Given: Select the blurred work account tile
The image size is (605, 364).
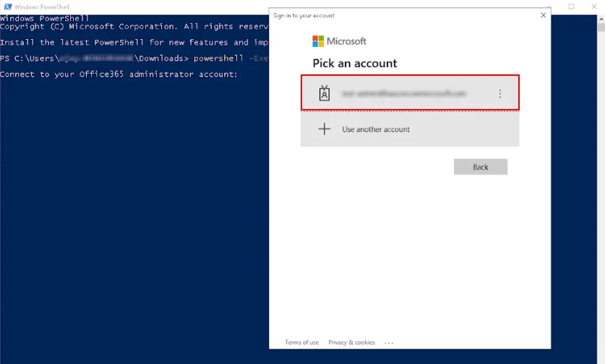Looking at the screenshot, I should click(x=410, y=93).
